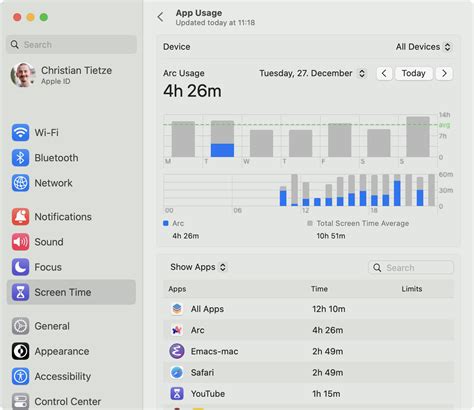This screenshot has height=410, width=474.
Task: Click the 12h 10m All Apps time
Action: 329,309
